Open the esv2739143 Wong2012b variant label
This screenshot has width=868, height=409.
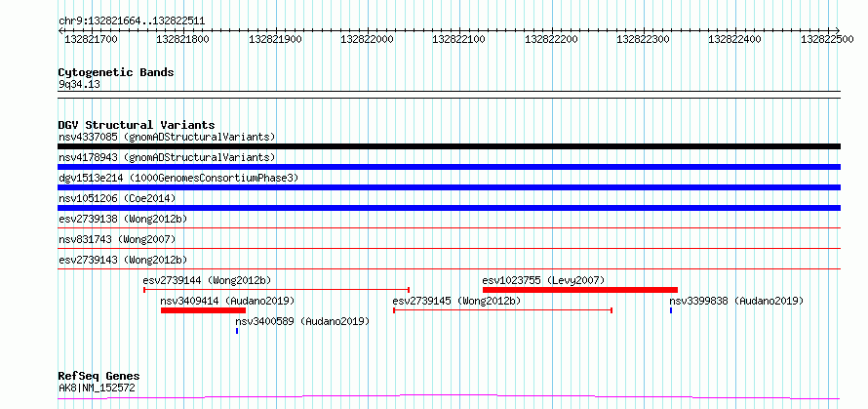click(x=123, y=260)
